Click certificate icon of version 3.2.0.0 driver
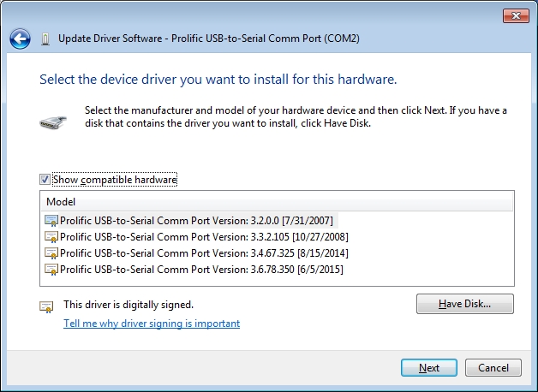Viewport: 538px width, 392px height. 51,221
